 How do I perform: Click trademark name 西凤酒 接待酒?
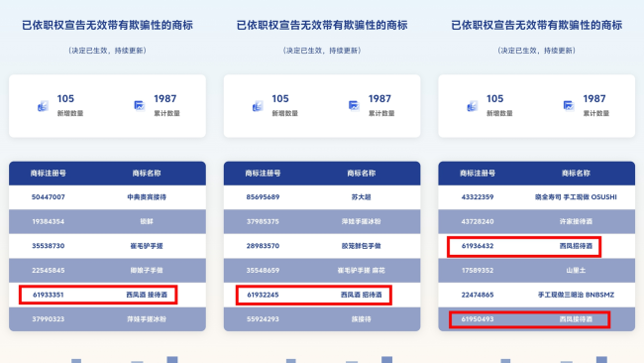[147, 295]
